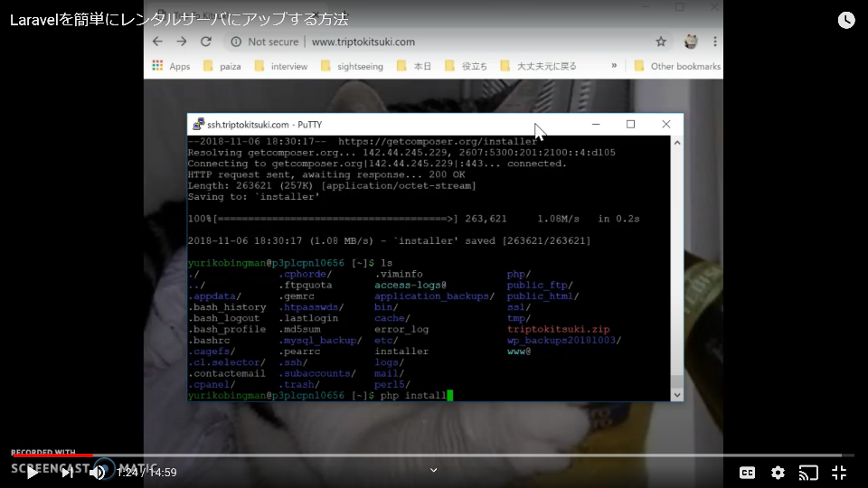868x488 pixels.
Task: Open the sightseeing bookmark folder
Action: tap(352, 66)
